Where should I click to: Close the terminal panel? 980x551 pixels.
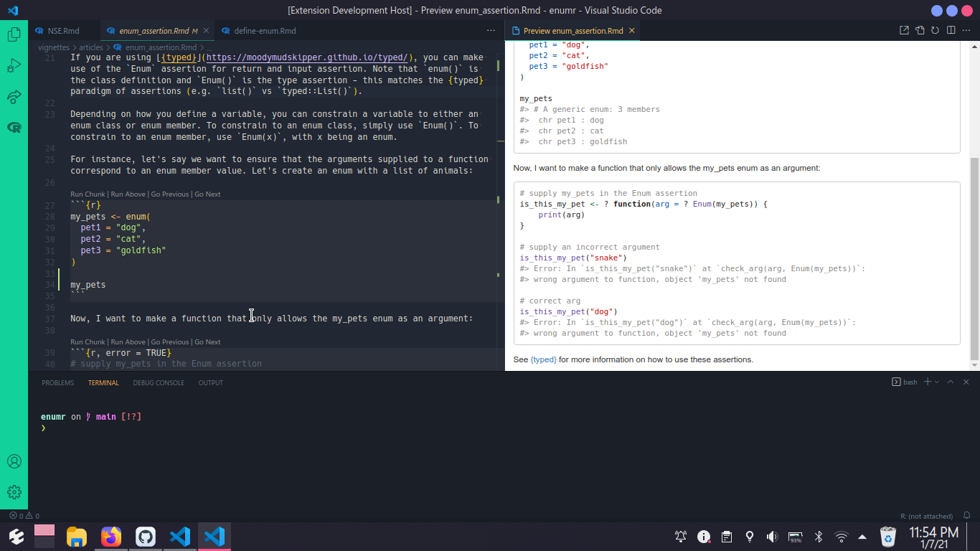coord(966,382)
